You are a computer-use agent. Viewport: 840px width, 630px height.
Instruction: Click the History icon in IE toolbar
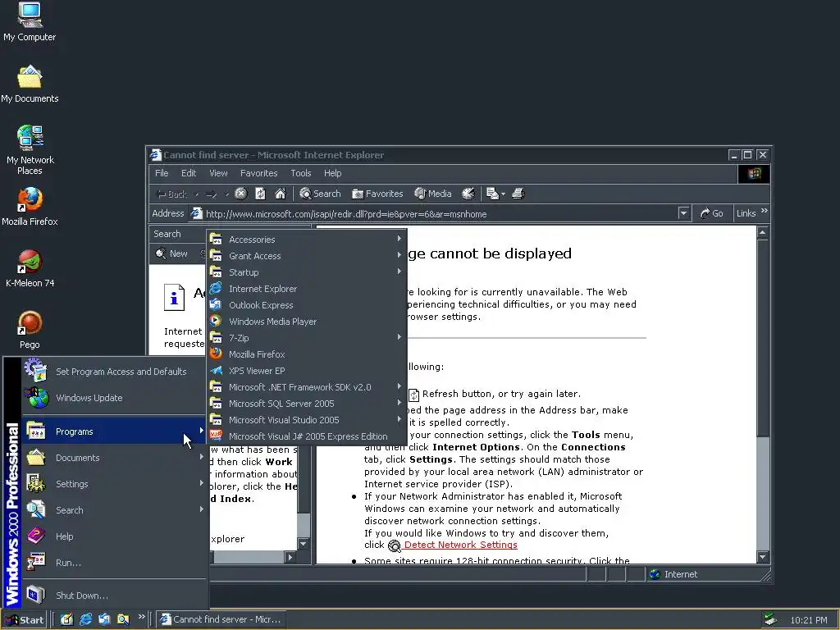(468, 194)
